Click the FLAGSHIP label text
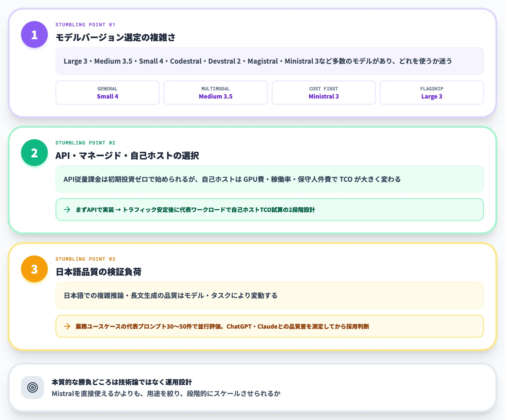The width and height of the screenshot is (505, 420). click(432, 89)
